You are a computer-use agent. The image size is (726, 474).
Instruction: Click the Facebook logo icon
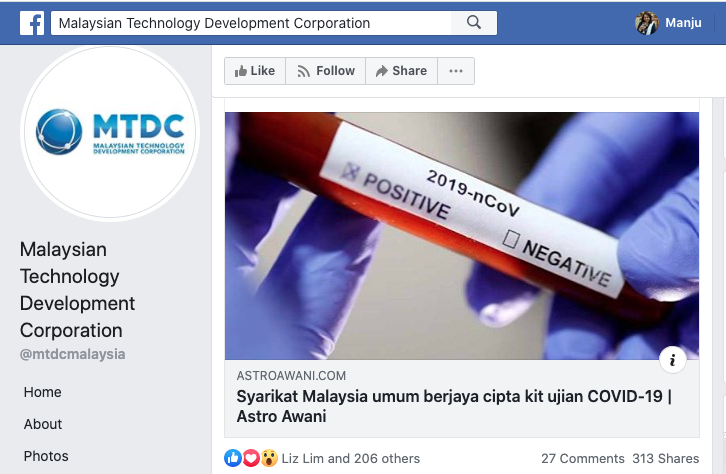pos(32,23)
